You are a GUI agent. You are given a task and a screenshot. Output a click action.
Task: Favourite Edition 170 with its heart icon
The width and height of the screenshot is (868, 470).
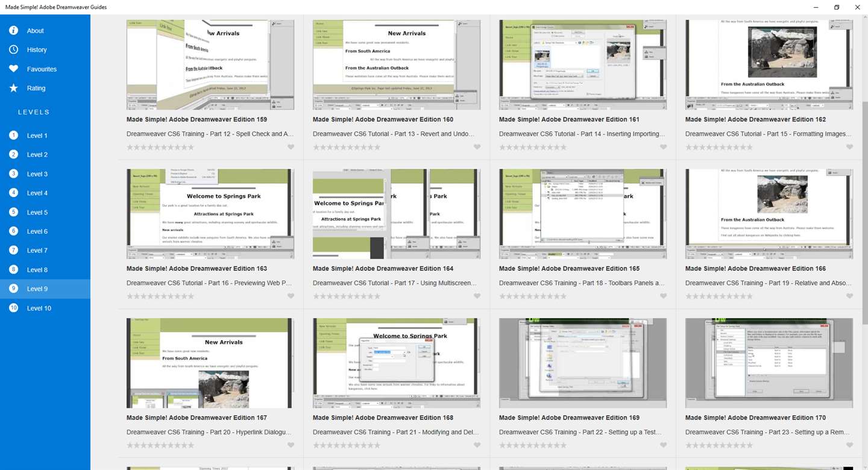[849, 445]
